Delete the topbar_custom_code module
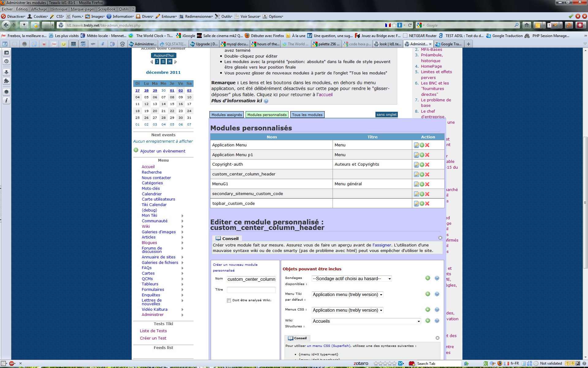Image resolution: width=588 pixels, height=368 pixels. click(427, 204)
